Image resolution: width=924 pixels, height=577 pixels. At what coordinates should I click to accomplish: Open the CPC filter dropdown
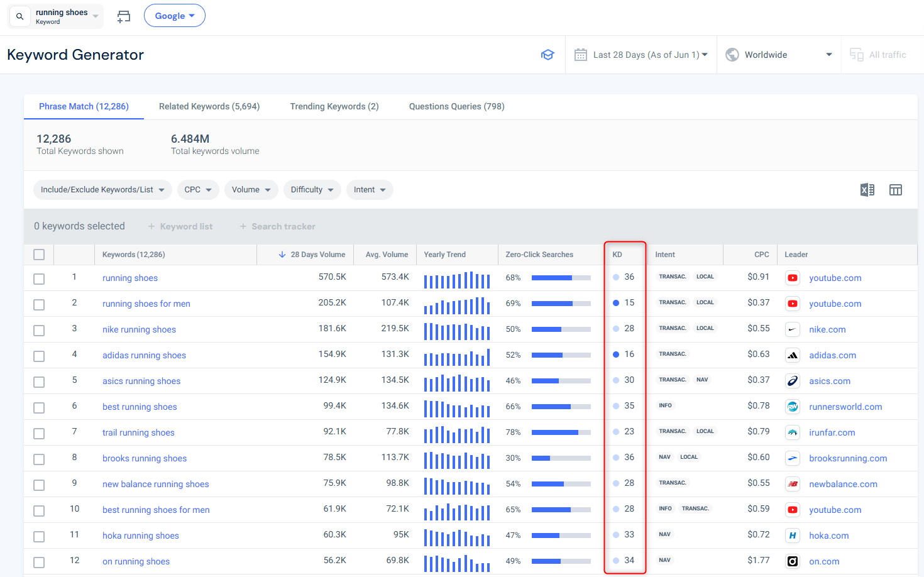point(198,190)
